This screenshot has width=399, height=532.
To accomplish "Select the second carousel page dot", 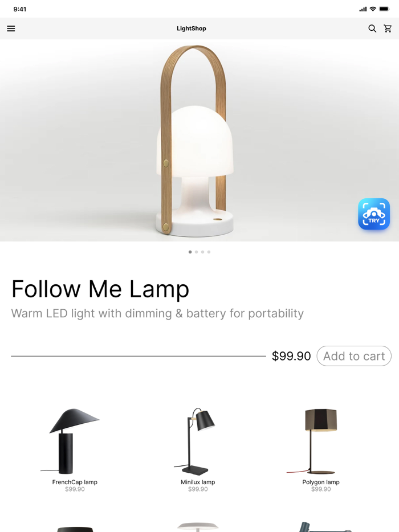I will 196,252.
